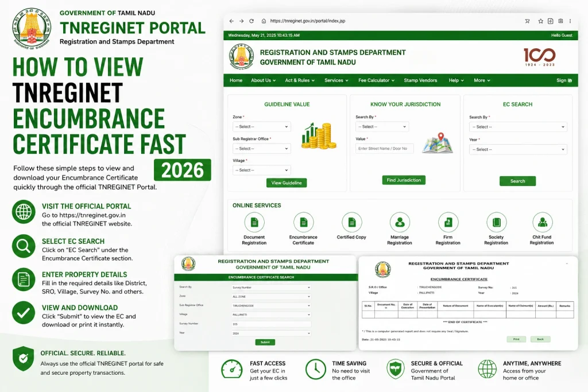The image size is (588, 392).
Task: Open Society Registration service icon
Action: point(497,222)
